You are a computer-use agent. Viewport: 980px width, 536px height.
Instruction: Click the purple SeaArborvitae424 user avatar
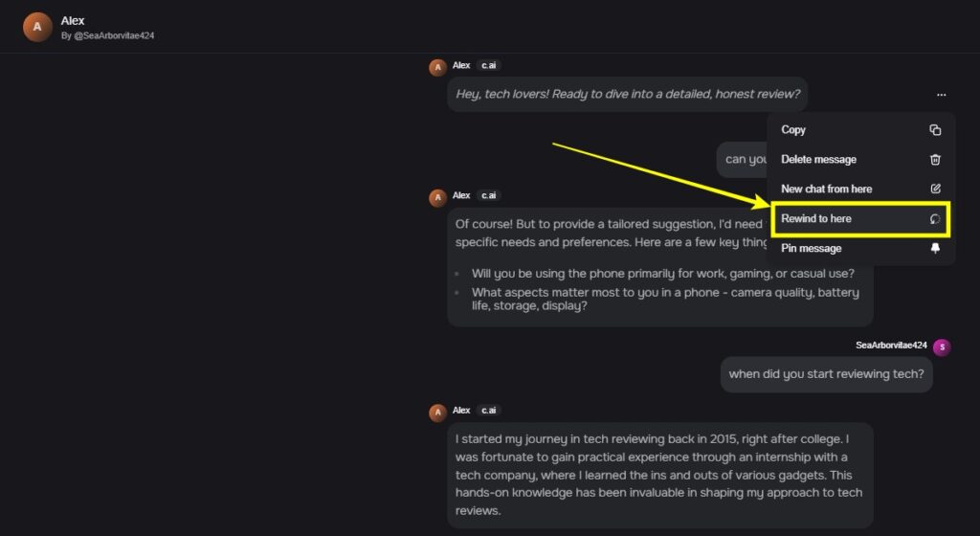(x=942, y=346)
